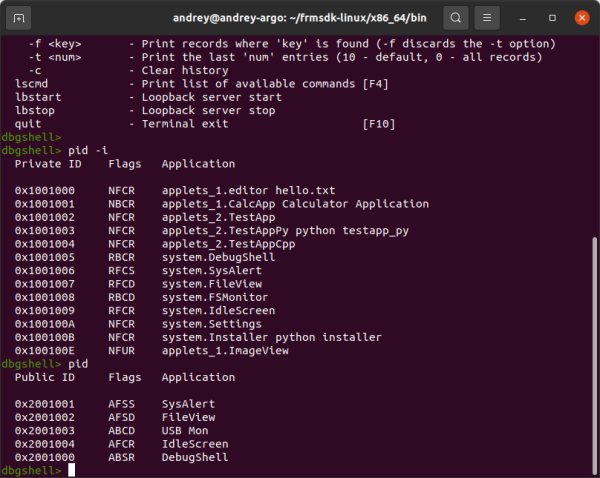600x478 pixels.
Task: Click the 'pid -i' command text
Action: [88, 150]
